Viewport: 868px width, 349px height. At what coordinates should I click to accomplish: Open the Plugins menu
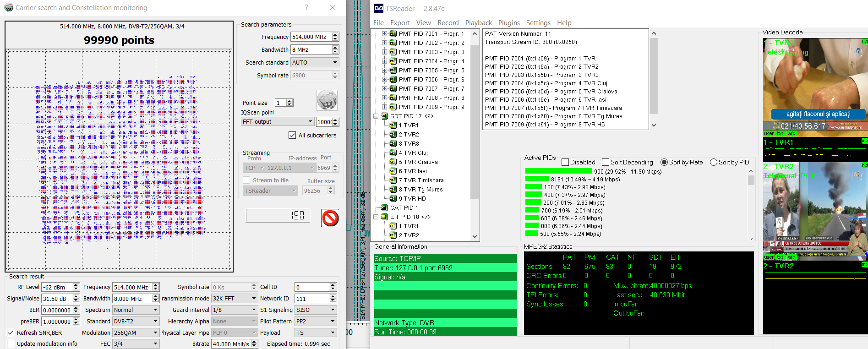509,23
